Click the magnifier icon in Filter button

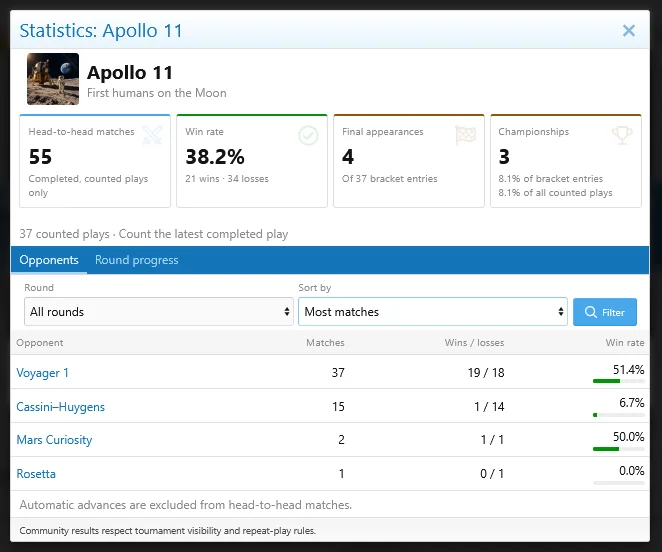591,312
